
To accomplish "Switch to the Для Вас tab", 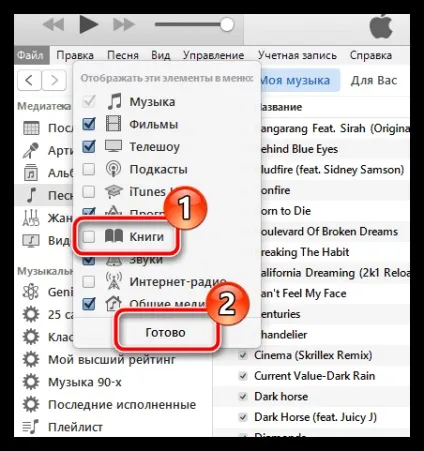I will coord(374,80).
